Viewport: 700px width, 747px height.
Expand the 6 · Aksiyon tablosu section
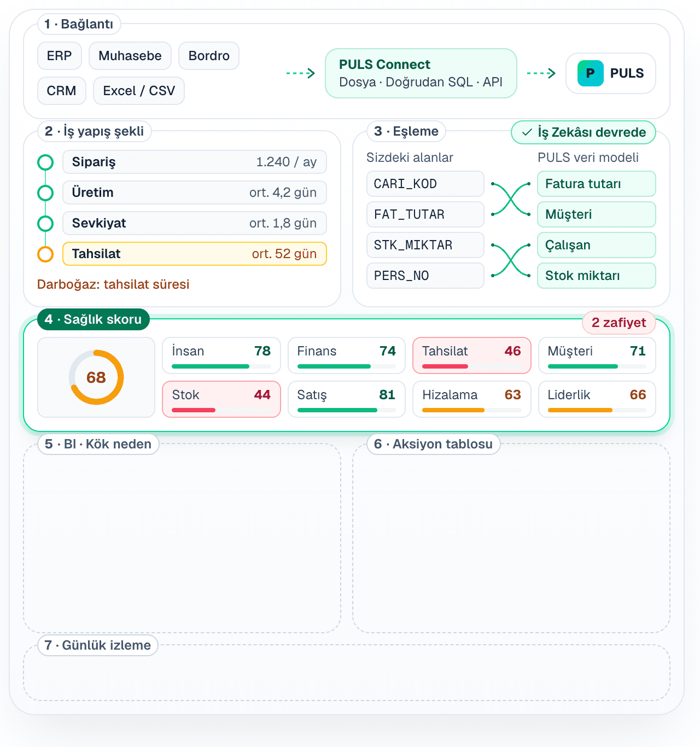coord(434,444)
